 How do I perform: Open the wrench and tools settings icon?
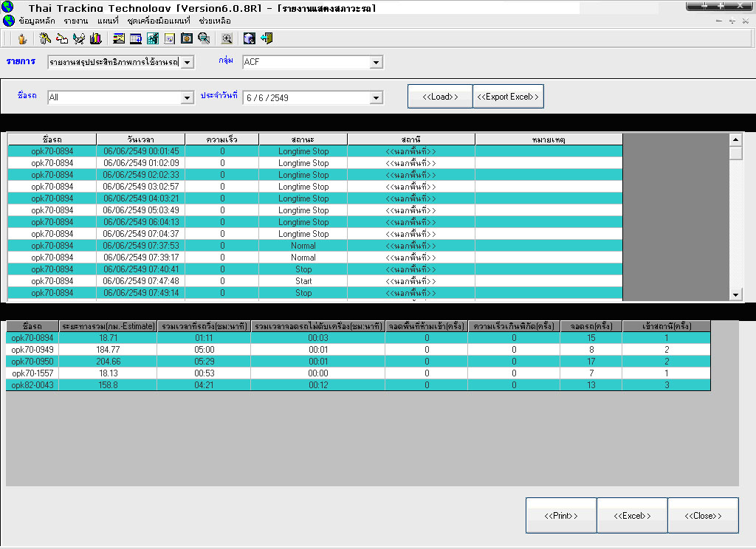pyautogui.click(x=45, y=38)
